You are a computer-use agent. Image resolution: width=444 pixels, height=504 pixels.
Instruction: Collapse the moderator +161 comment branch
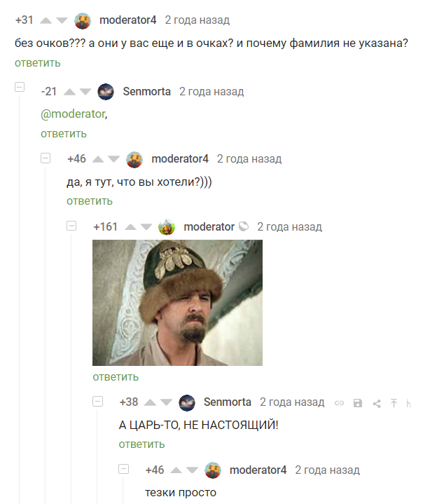71,226
